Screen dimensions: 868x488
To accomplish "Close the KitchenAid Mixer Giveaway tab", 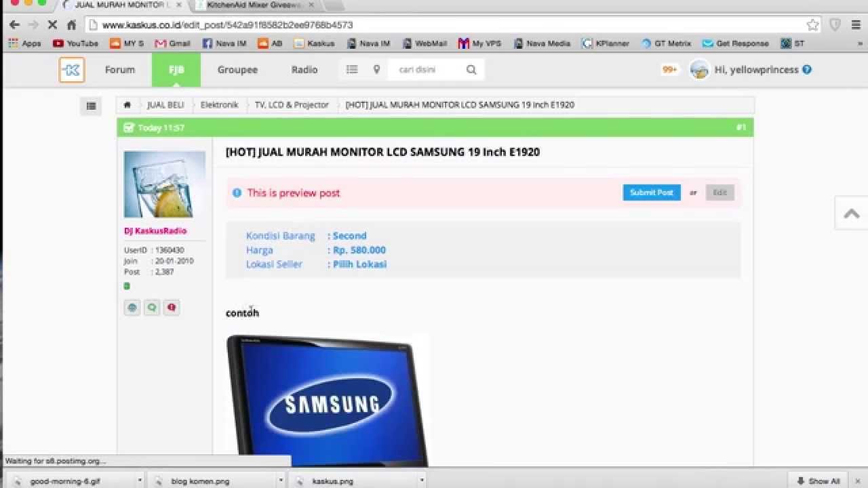I will coord(310,5).
